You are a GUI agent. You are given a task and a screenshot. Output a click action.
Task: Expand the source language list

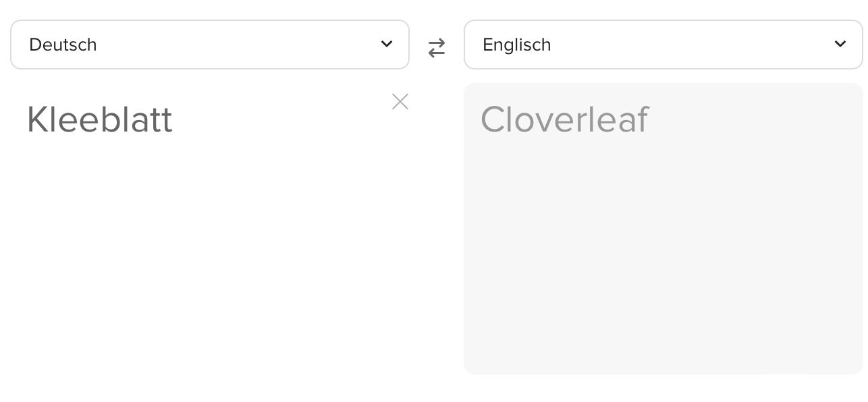tap(209, 45)
